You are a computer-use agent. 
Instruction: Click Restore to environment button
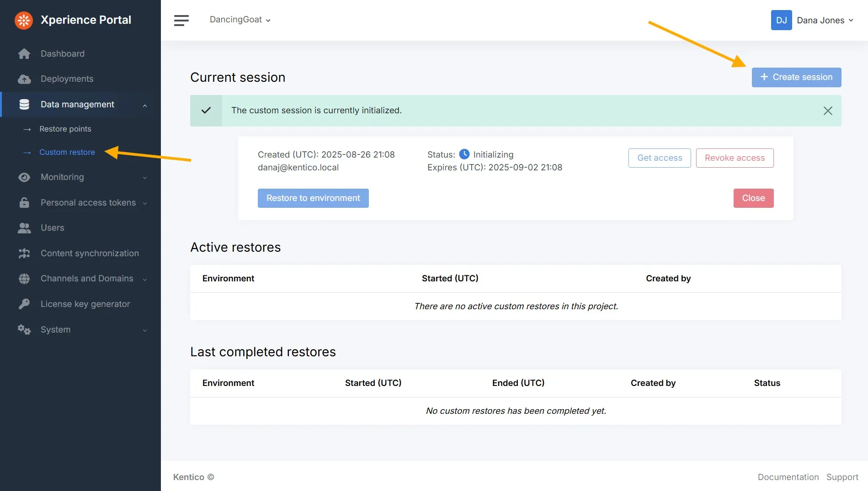click(313, 198)
